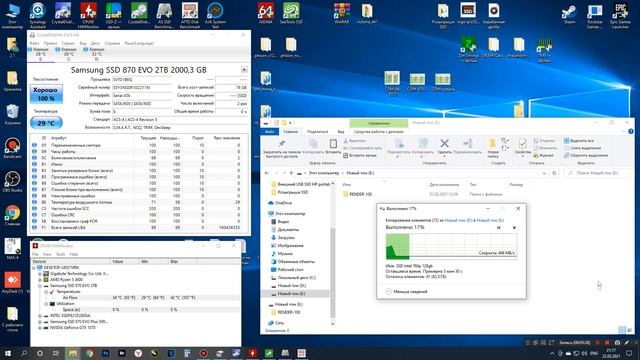Open File tab in Explorer ribbon
The height and width of the screenshot is (360, 640).
pyautogui.click(x=270, y=131)
